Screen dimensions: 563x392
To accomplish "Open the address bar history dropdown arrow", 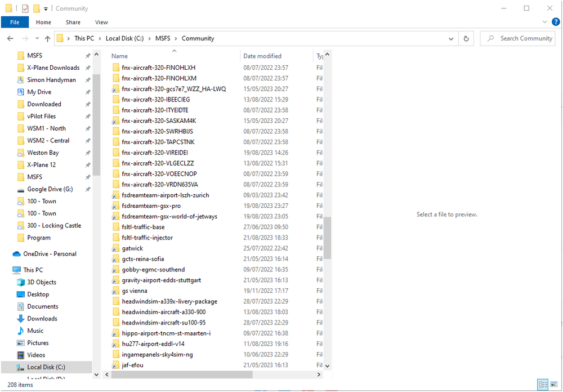I will 450,38.
